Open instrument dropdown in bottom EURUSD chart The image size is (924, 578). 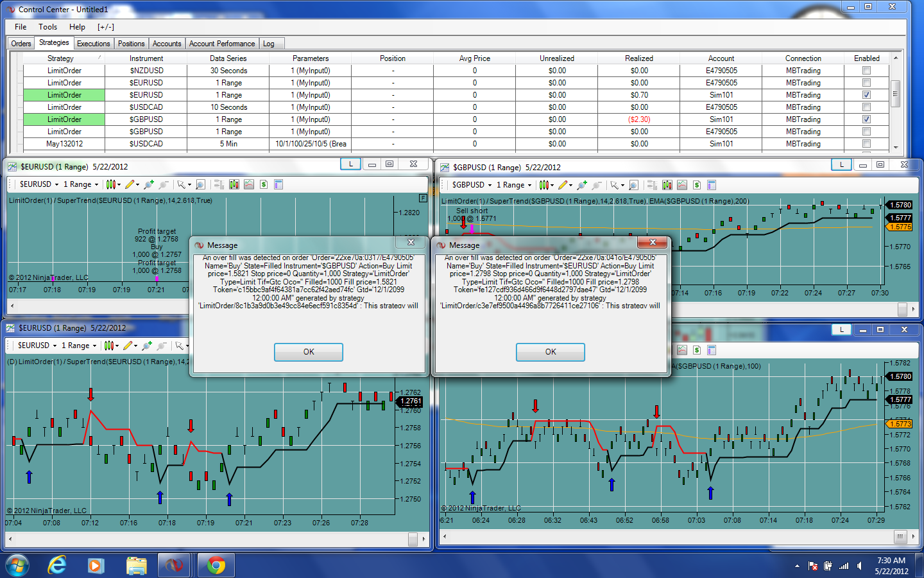[x=37, y=346]
